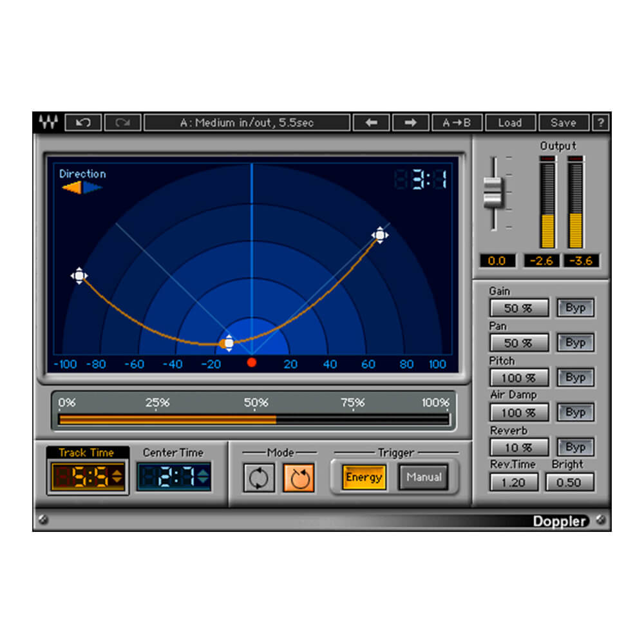Click the Gain 50 % value field
This screenshot has width=644, height=644.
tap(519, 308)
